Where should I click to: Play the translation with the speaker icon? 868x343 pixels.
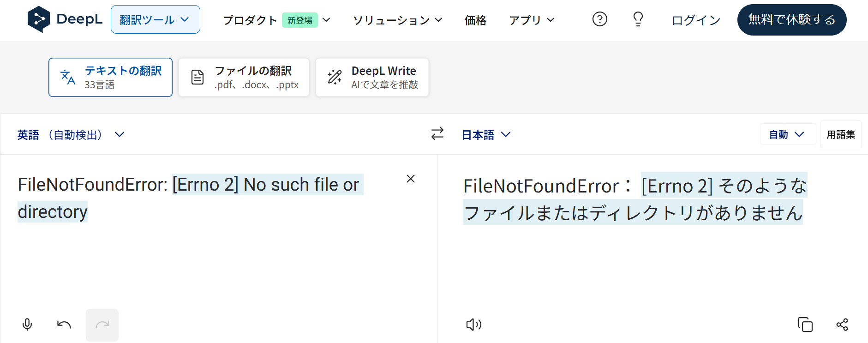[473, 325]
